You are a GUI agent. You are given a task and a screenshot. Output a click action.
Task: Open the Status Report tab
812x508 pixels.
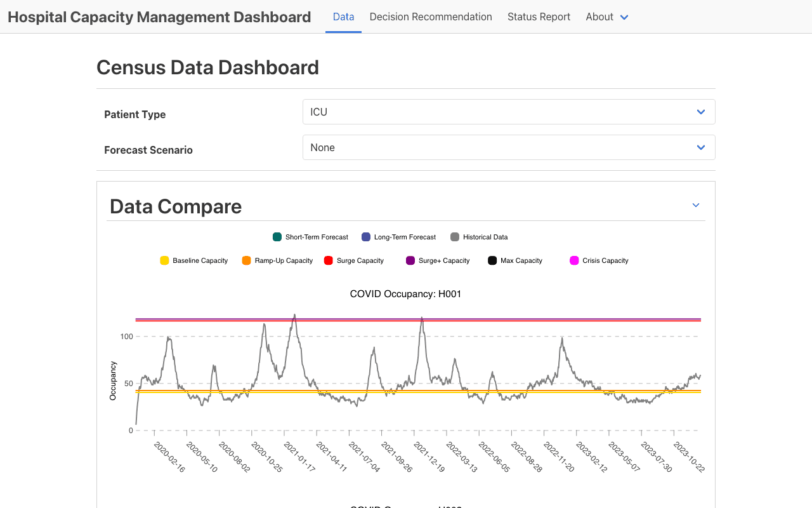coord(539,17)
